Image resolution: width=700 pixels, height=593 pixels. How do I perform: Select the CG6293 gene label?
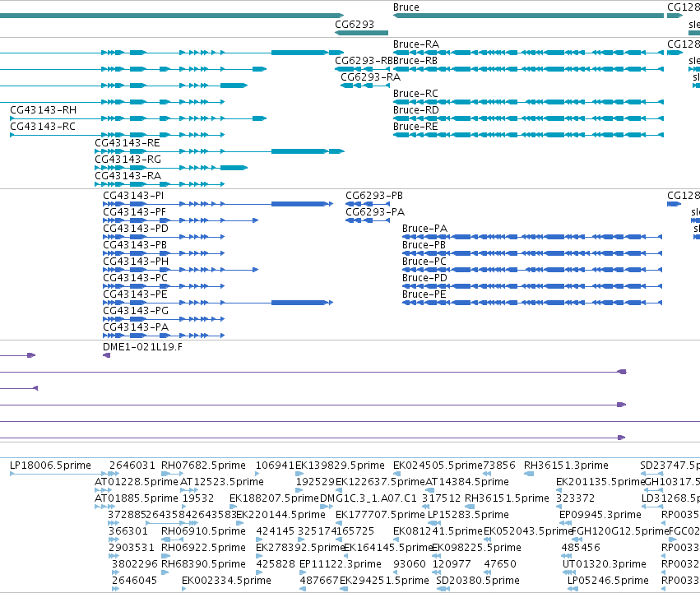point(355,24)
